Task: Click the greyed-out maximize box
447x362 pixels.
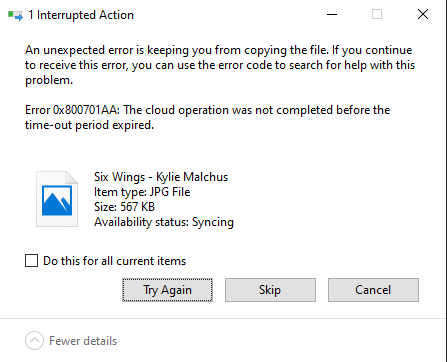Action: (x=377, y=14)
